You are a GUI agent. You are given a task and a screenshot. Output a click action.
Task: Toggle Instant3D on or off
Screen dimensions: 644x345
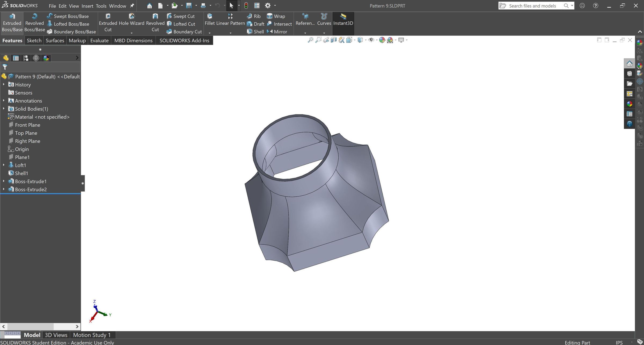click(x=343, y=23)
